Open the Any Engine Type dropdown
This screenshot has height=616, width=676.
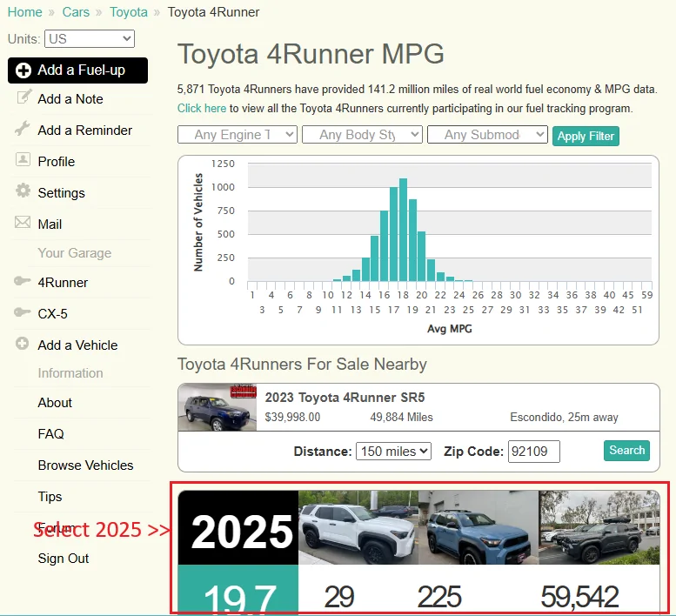(x=238, y=135)
